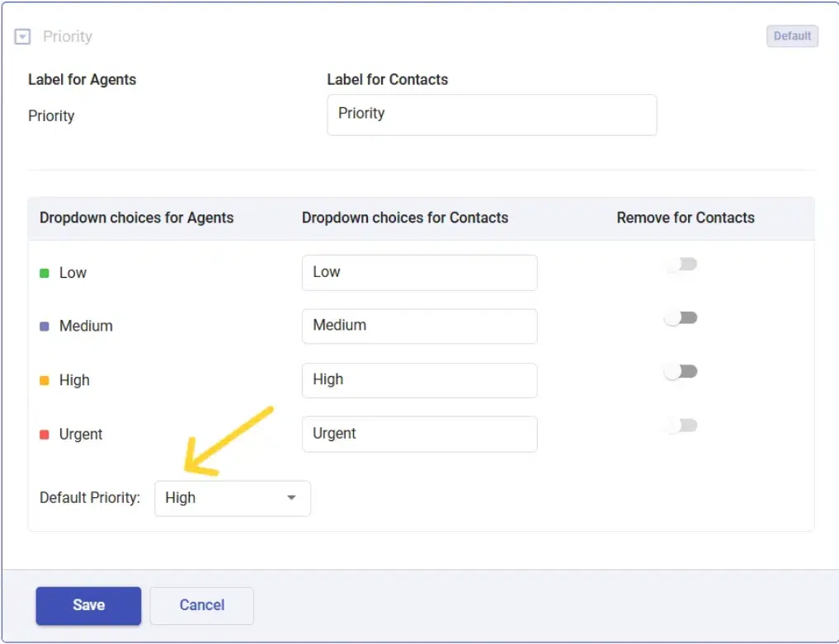
Task: Save the priority field settings
Action: point(88,605)
